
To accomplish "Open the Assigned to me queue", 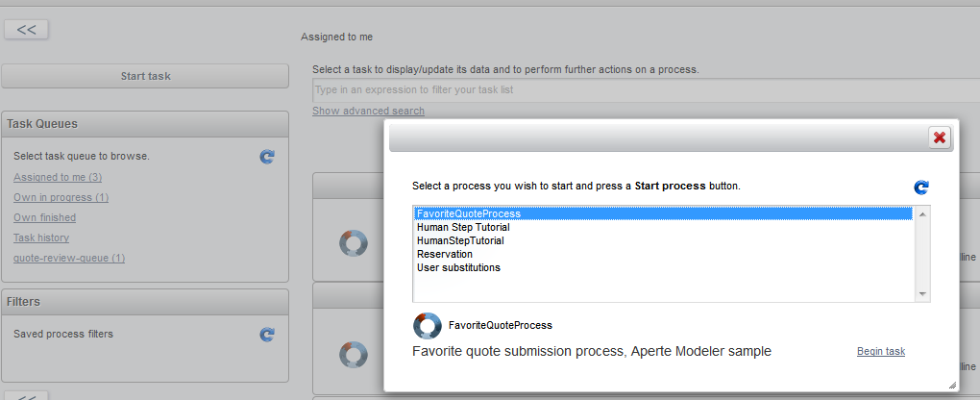I will (58, 177).
